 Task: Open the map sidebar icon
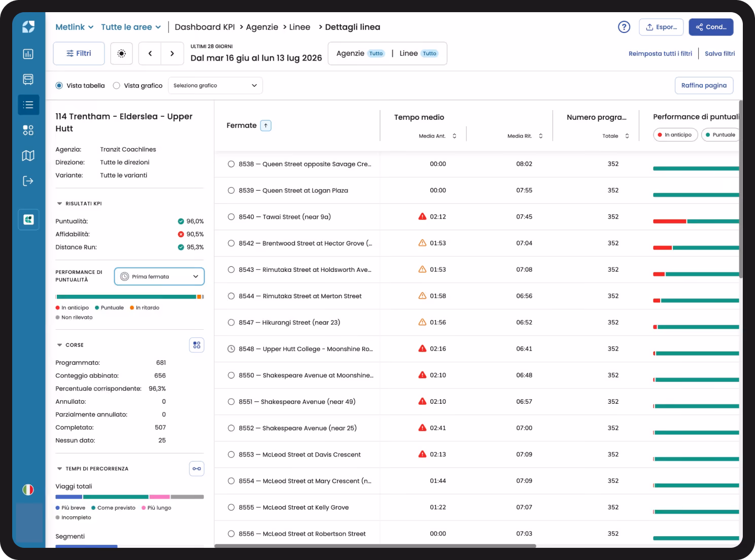point(28,156)
